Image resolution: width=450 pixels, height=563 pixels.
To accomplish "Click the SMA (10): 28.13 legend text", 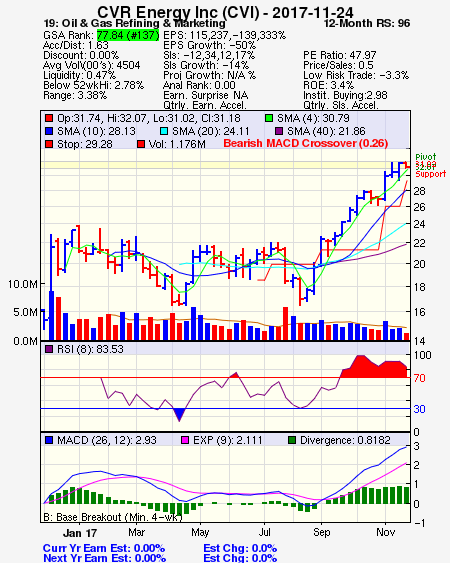I will [x=97, y=131].
